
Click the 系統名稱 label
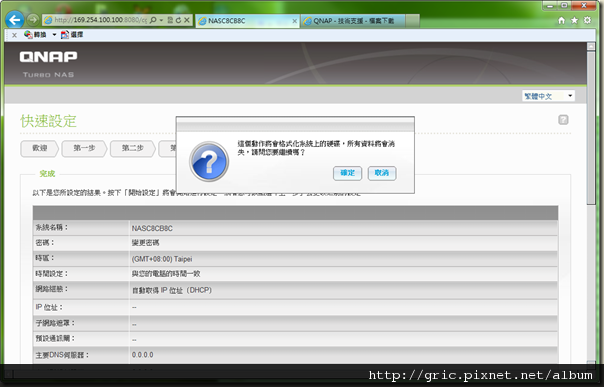point(52,228)
